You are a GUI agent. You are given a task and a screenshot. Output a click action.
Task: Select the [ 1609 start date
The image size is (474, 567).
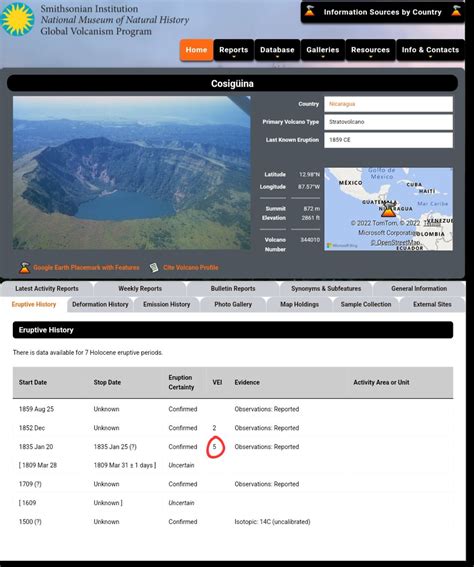(27, 503)
